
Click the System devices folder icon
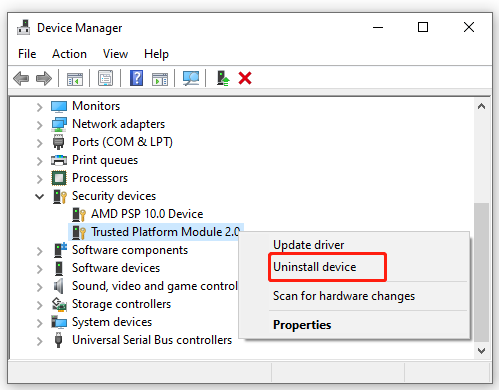coord(59,322)
